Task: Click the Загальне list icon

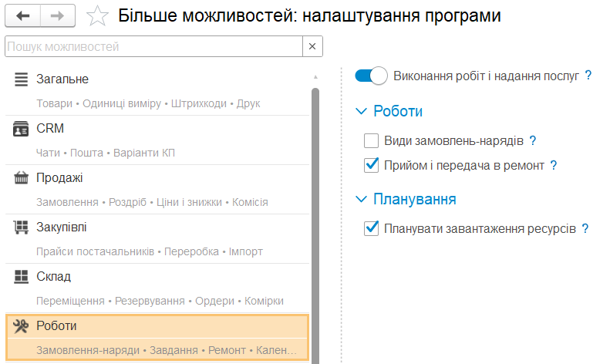Action: tap(21, 79)
